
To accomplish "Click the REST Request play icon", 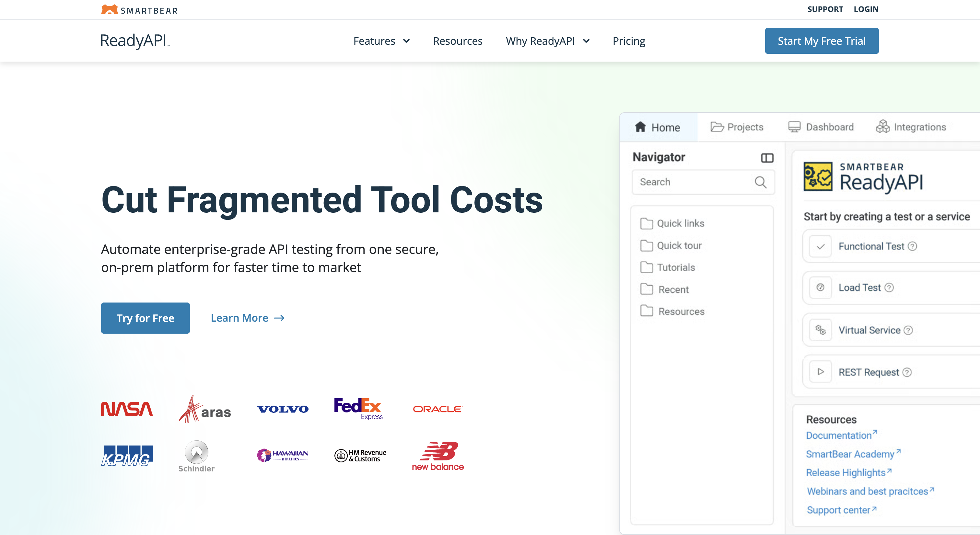I will (820, 372).
